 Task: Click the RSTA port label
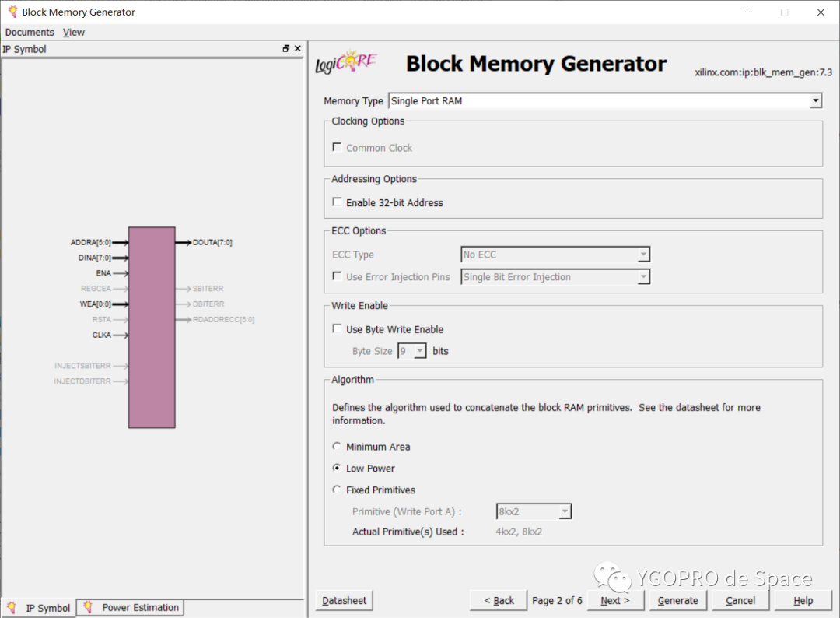click(102, 319)
